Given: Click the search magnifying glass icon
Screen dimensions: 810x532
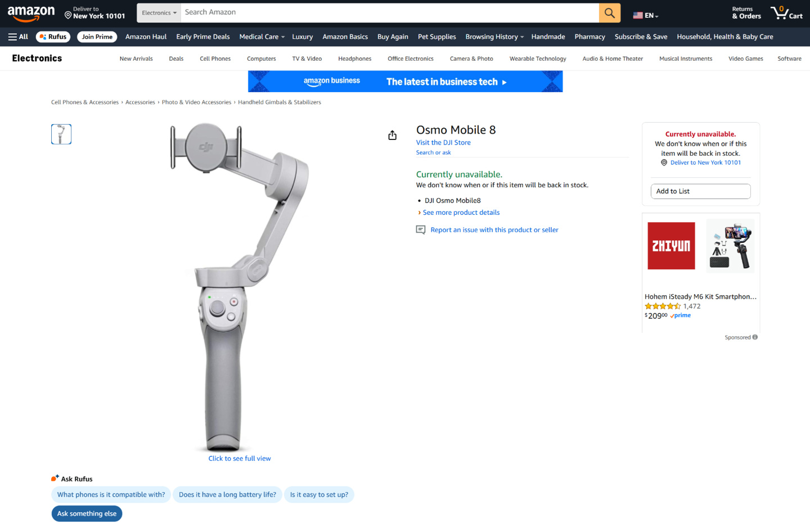Looking at the screenshot, I should [609, 12].
